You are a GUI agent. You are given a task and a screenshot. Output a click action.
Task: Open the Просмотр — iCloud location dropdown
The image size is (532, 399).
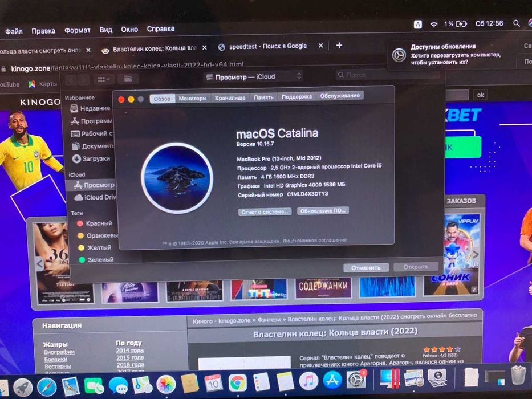coord(253,77)
